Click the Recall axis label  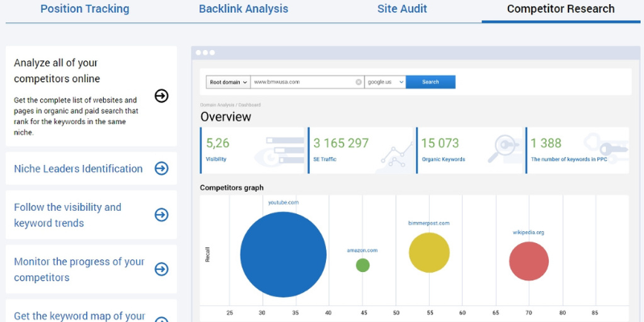point(207,254)
